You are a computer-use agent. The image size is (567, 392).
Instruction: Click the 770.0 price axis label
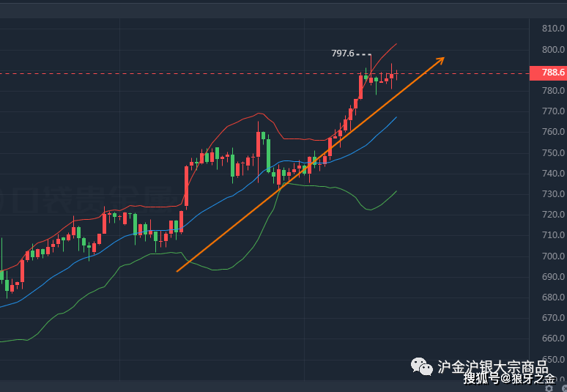(x=553, y=111)
